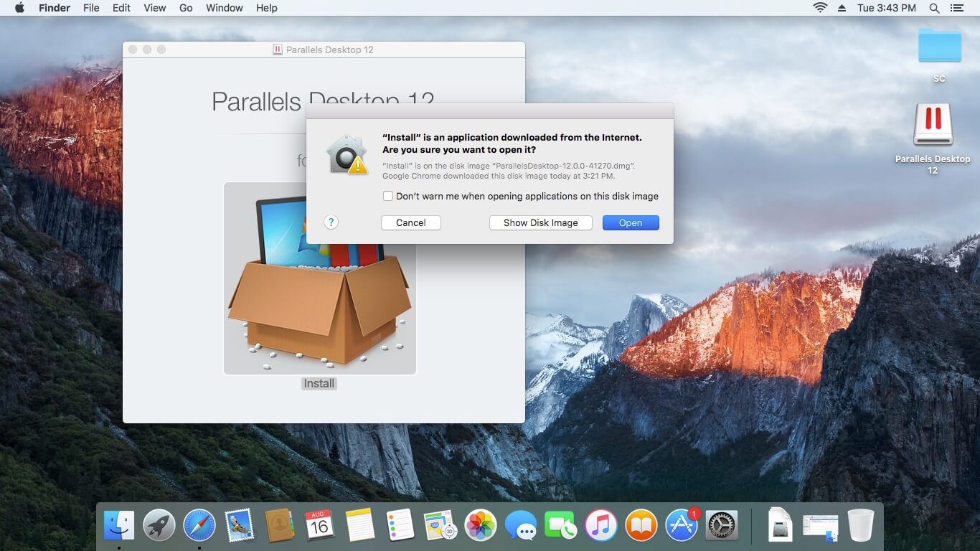Open Maps icon in Dock
This screenshot has height=551, width=980.
coord(440,525)
